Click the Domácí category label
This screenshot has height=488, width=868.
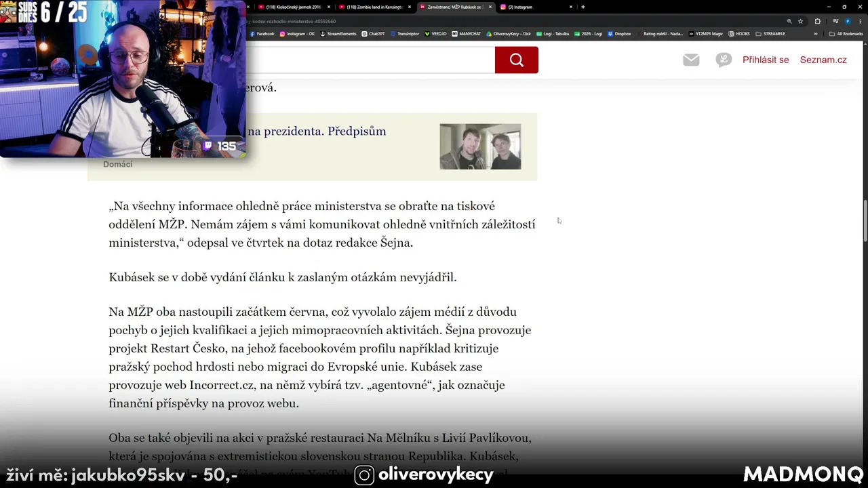[x=118, y=164]
